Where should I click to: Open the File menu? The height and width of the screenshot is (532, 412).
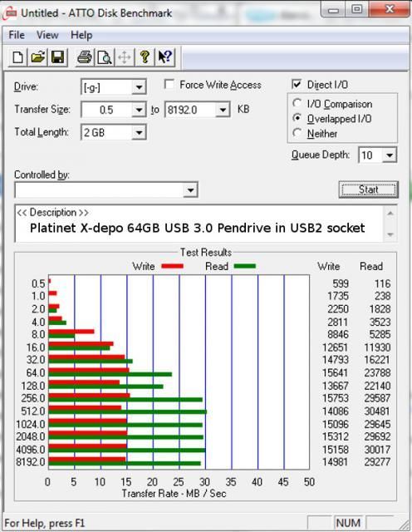pos(17,35)
